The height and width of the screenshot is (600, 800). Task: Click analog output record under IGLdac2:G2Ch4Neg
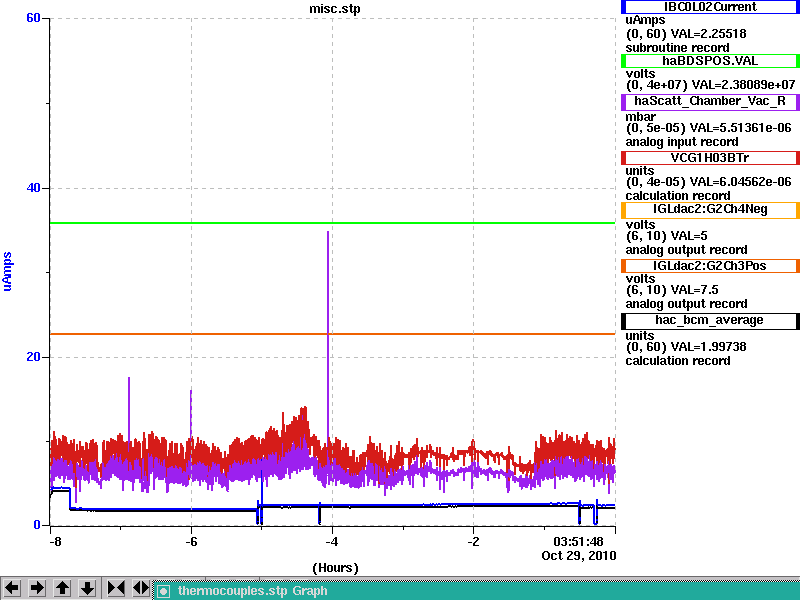pyautogui.click(x=686, y=250)
